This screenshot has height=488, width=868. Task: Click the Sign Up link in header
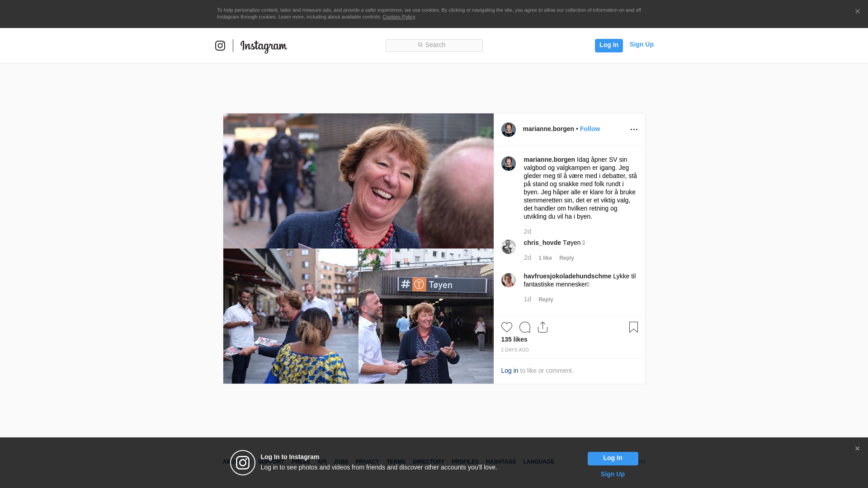click(642, 44)
